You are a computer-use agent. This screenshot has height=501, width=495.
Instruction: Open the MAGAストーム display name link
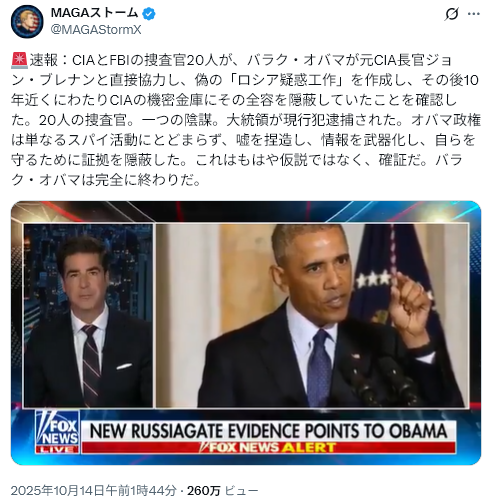coord(94,13)
